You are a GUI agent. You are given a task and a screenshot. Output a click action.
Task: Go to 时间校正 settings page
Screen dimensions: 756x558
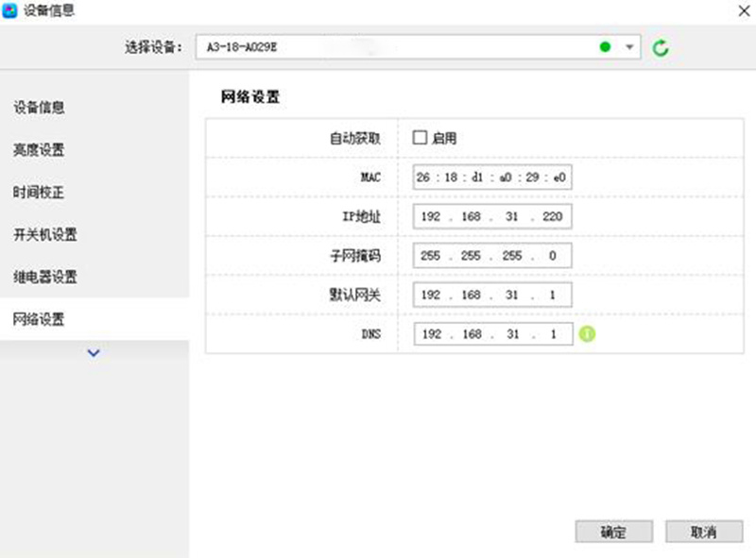coord(39,193)
